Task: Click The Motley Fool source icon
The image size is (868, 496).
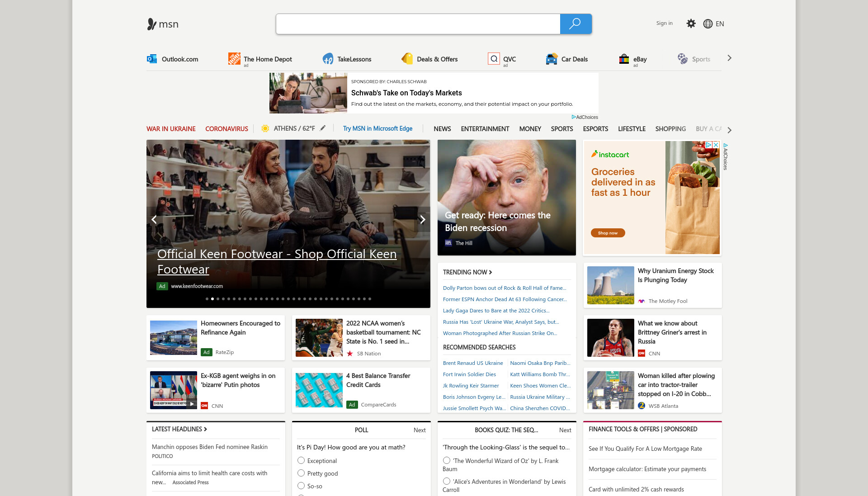Action: 642,301
